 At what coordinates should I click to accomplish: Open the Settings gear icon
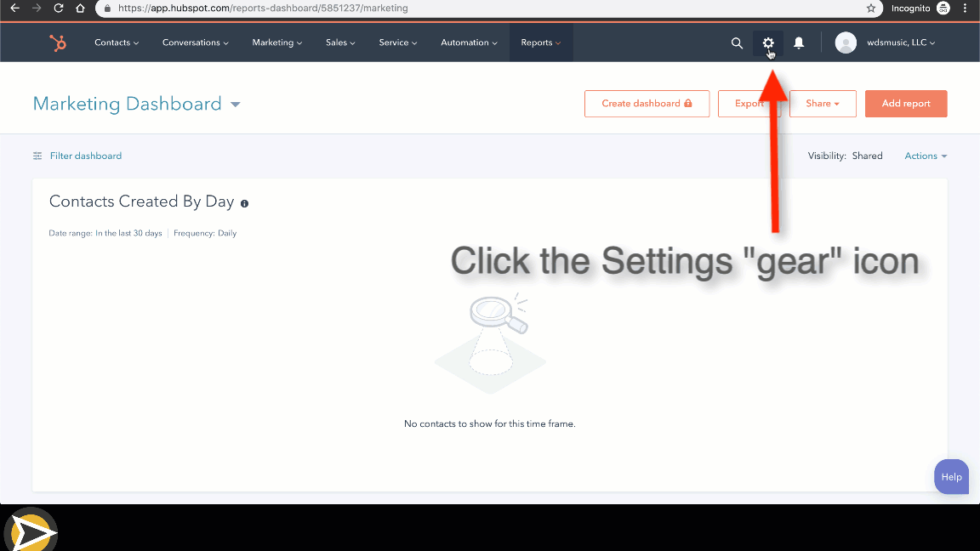(x=768, y=43)
